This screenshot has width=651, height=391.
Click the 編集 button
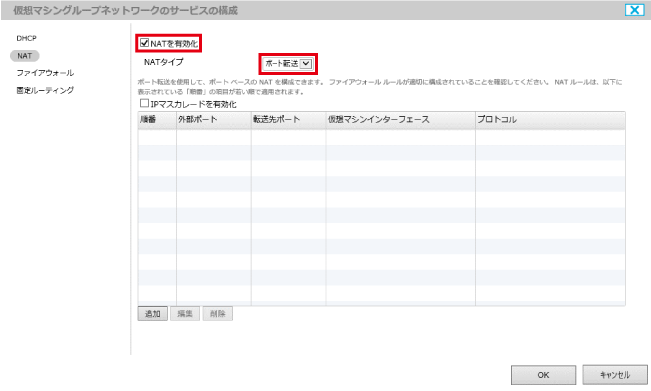coord(185,314)
